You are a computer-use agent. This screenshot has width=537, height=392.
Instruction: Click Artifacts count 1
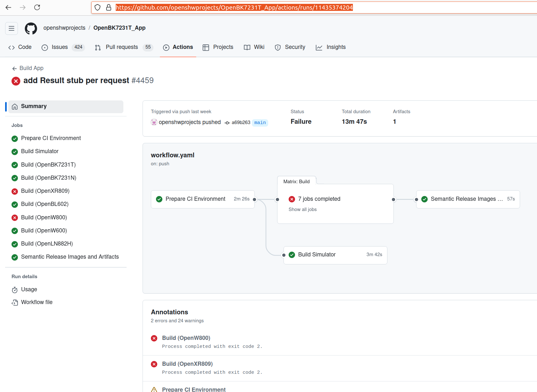(394, 122)
